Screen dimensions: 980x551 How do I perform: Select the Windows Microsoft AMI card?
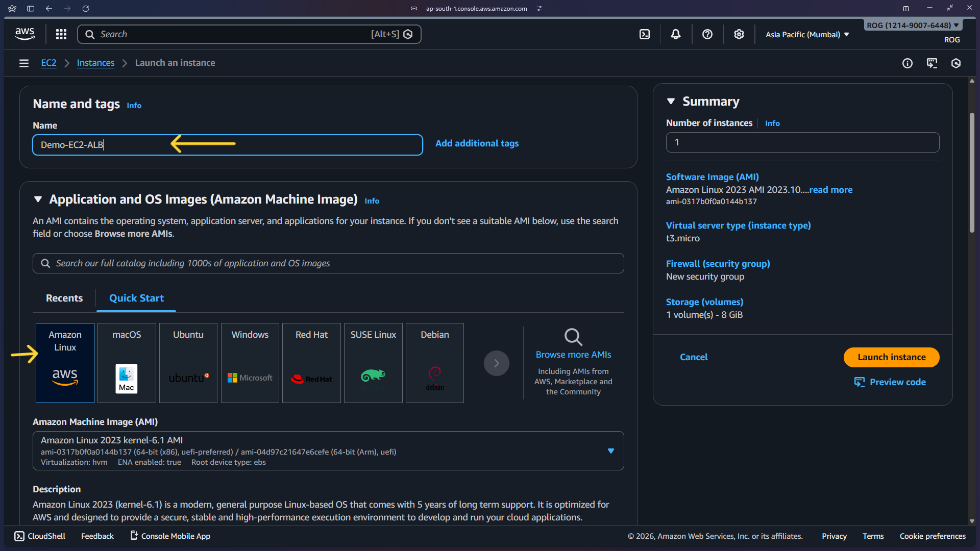click(x=250, y=363)
